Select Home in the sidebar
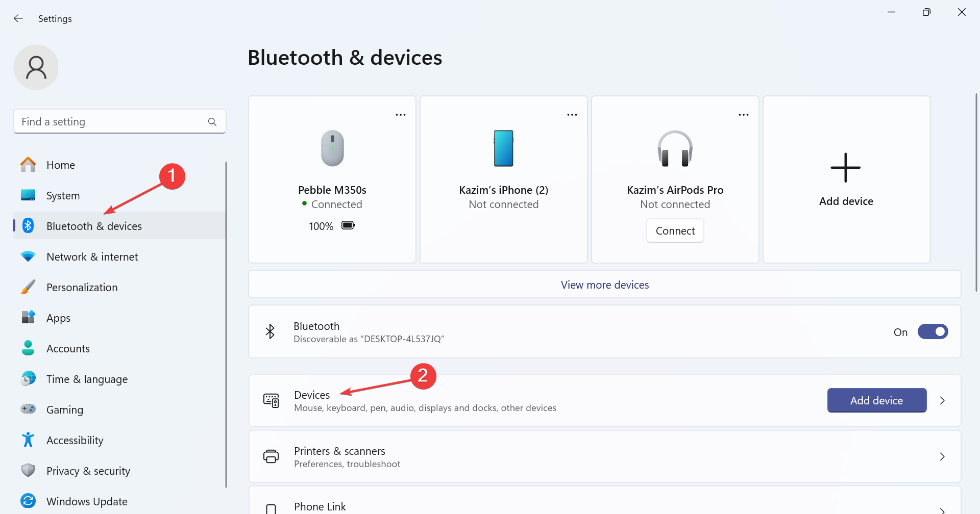The width and height of the screenshot is (980, 514). point(60,165)
